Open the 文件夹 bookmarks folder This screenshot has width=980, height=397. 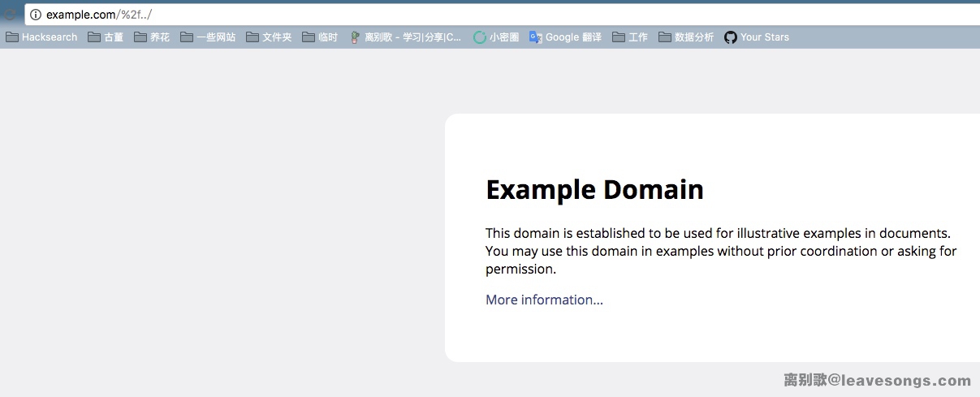269,37
